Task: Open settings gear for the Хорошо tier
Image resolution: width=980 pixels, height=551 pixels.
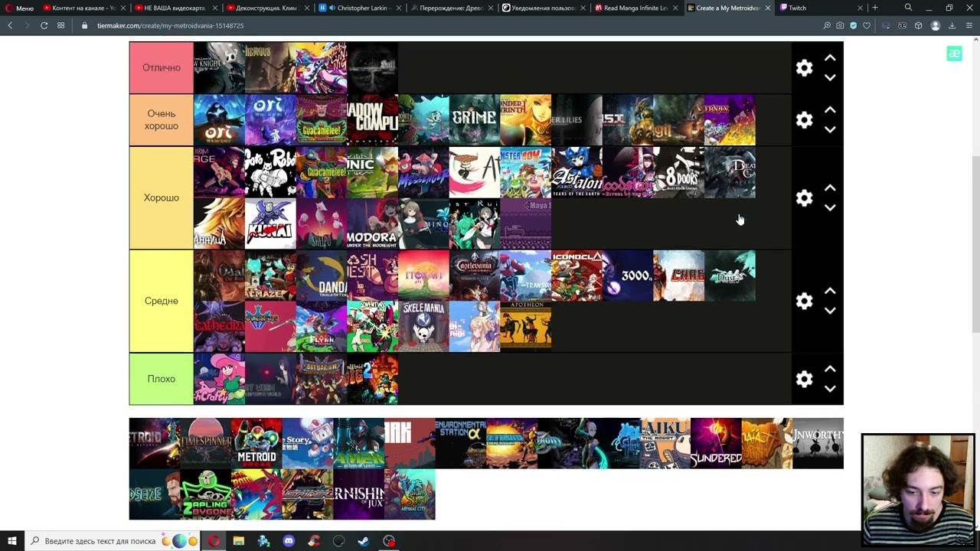Action: click(x=804, y=197)
